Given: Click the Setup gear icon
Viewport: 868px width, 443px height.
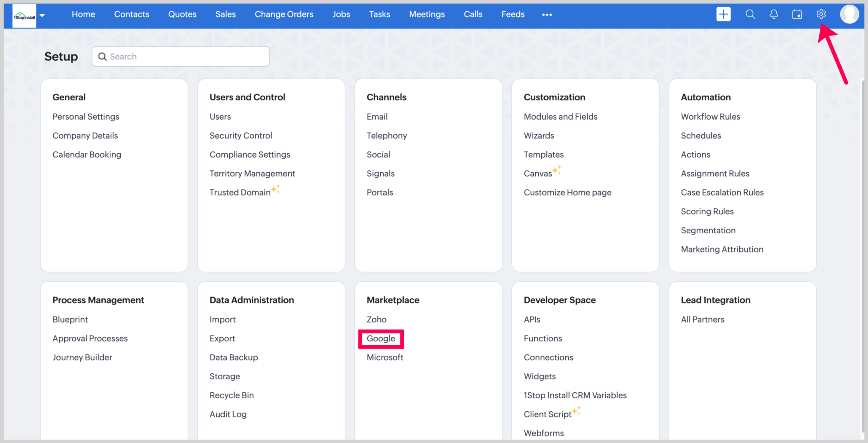Looking at the screenshot, I should 821,15.
